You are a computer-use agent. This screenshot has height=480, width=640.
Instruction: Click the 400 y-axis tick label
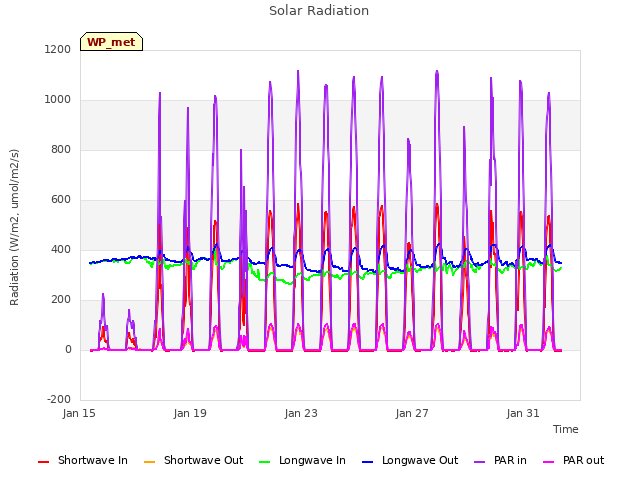(x=61, y=249)
